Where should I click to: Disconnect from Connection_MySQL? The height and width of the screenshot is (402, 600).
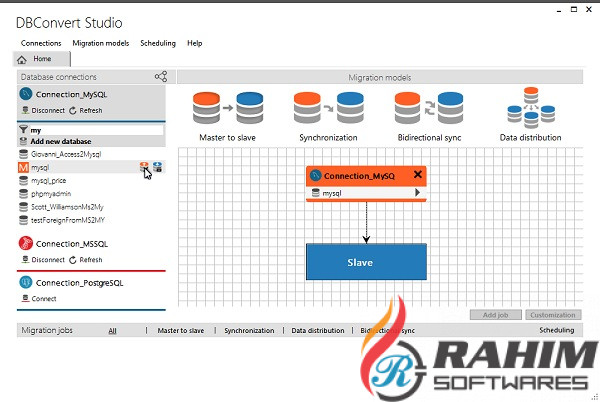tap(44, 111)
